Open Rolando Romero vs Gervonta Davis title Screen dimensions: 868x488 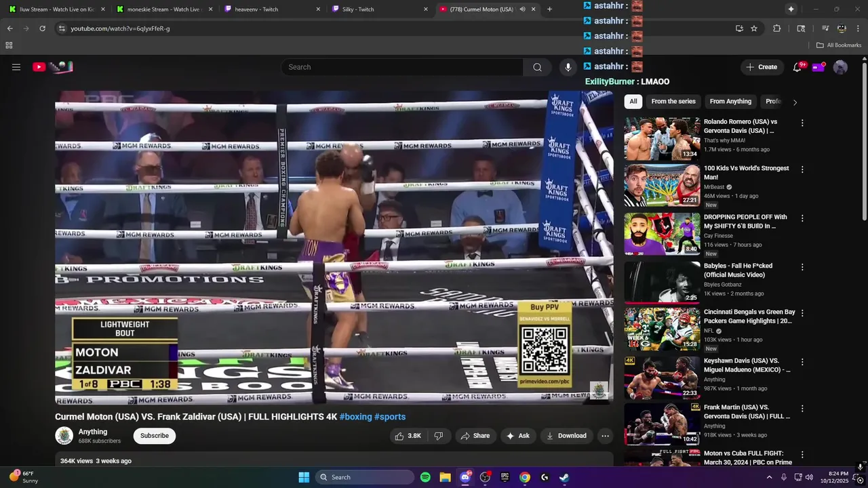[741, 126]
